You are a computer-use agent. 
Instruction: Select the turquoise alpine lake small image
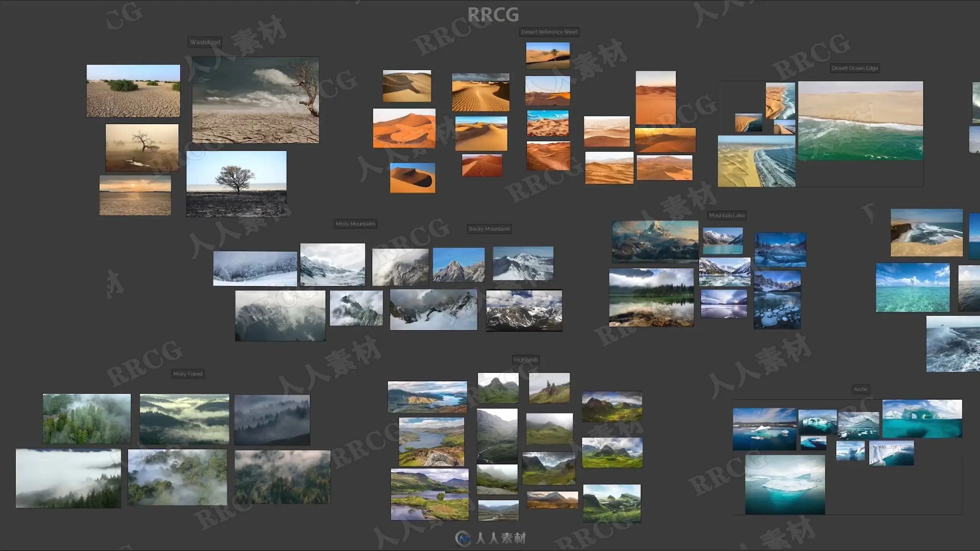click(x=723, y=241)
